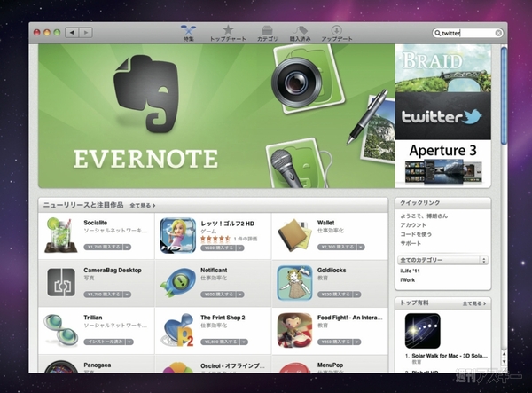Open the Twitter promo banner
532x393 pixels.
click(442, 116)
